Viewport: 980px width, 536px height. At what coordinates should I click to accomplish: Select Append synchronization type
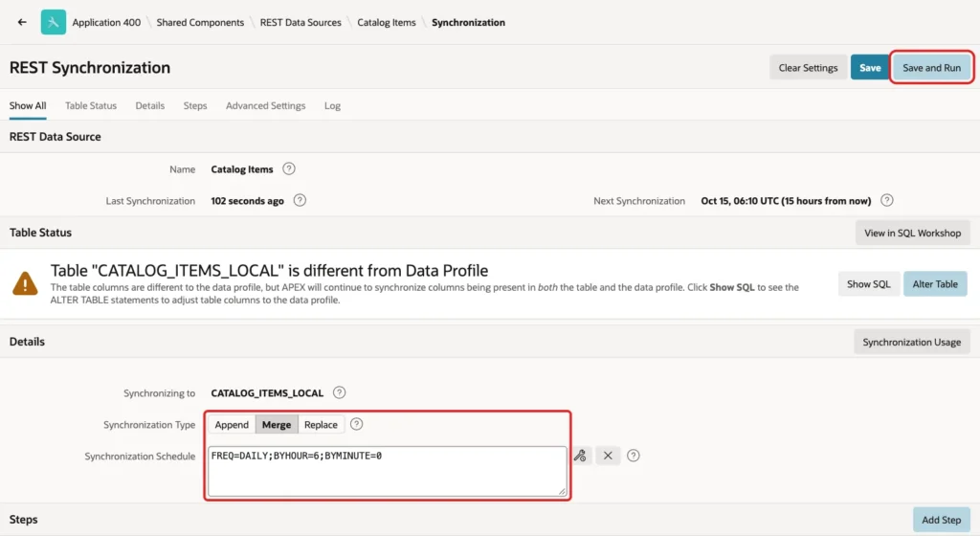pos(232,424)
